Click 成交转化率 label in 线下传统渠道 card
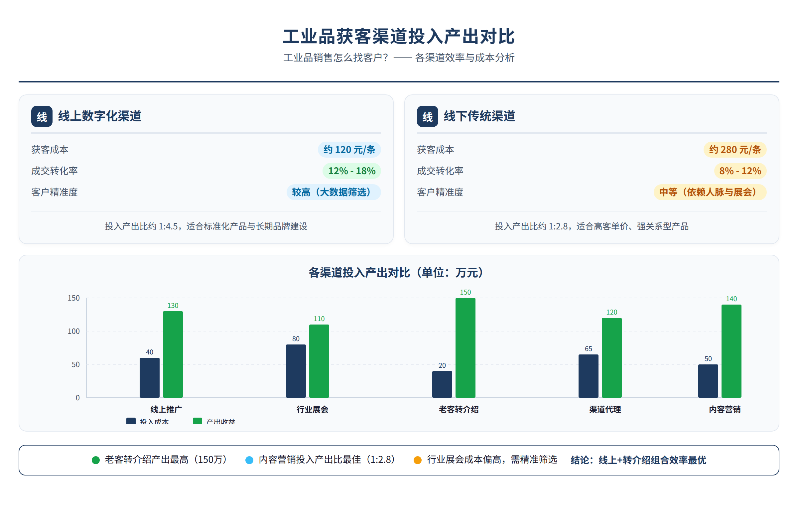The width and height of the screenshot is (798, 532). (x=440, y=171)
